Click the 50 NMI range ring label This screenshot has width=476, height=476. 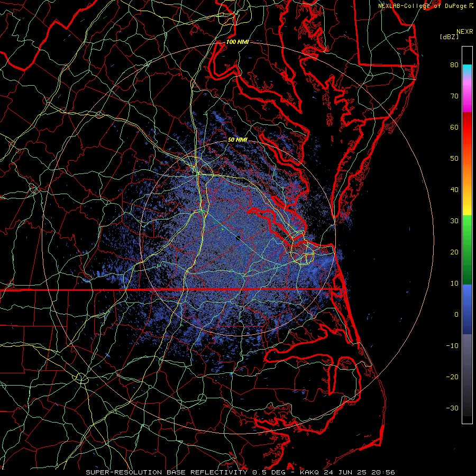(x=237, y=140)
